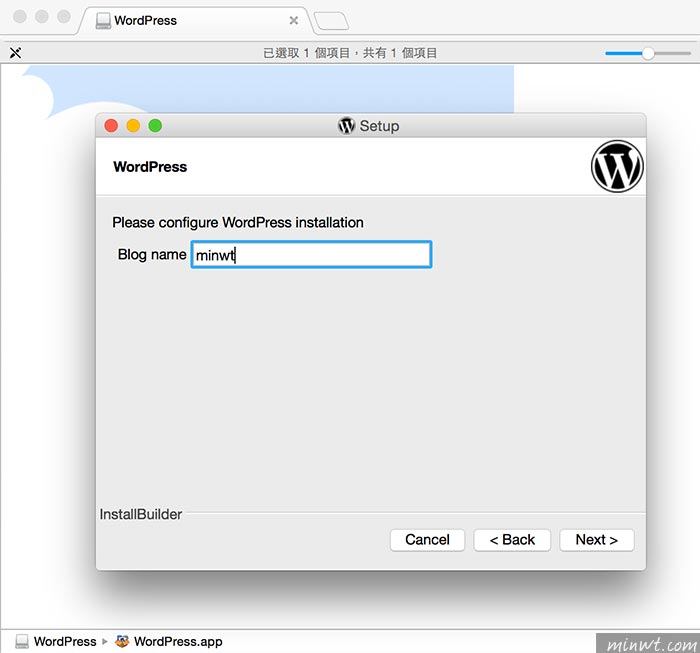Click the bold WordPress heading in Setup
The width and height of the screenshot is (700, 653).
(150, 166)
